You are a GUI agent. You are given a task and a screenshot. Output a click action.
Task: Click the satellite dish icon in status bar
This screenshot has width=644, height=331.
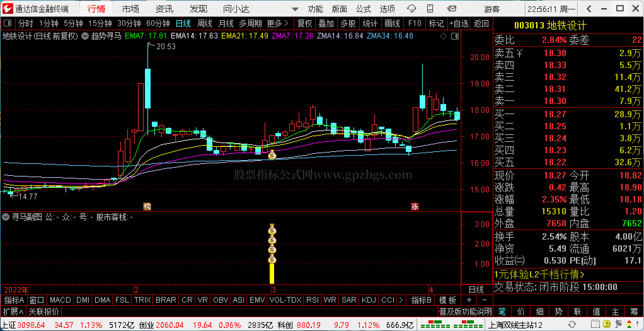618,324
